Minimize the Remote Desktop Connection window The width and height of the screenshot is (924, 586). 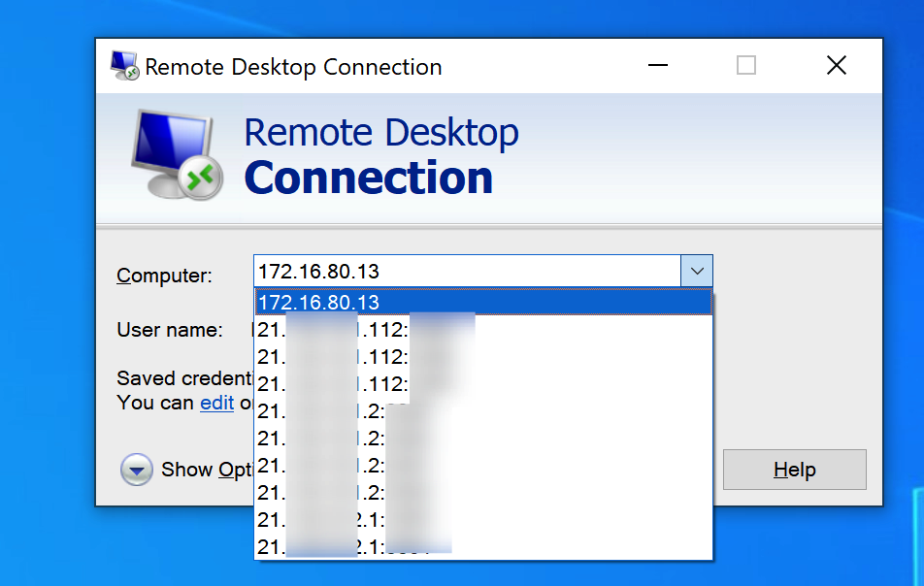pos(658,65)
